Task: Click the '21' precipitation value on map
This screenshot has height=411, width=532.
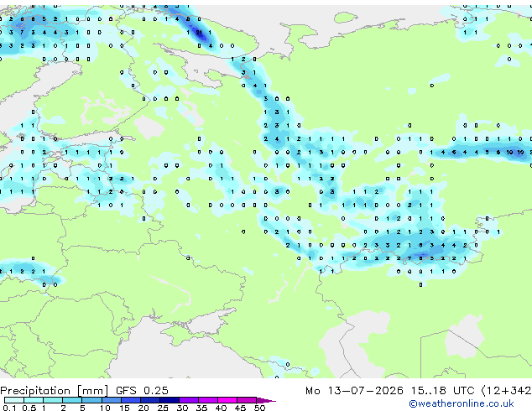Action: click(x=199, y=33)
